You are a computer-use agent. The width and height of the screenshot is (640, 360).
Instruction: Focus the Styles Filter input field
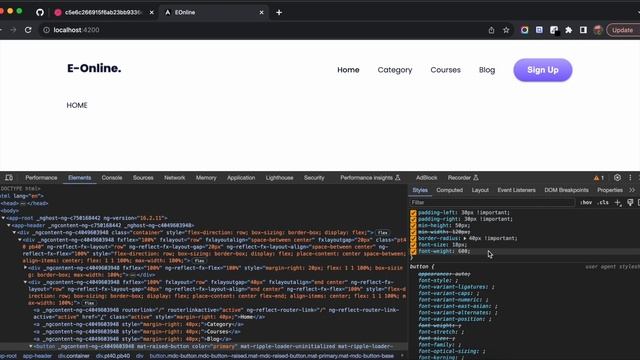click(x=492, y=202)
